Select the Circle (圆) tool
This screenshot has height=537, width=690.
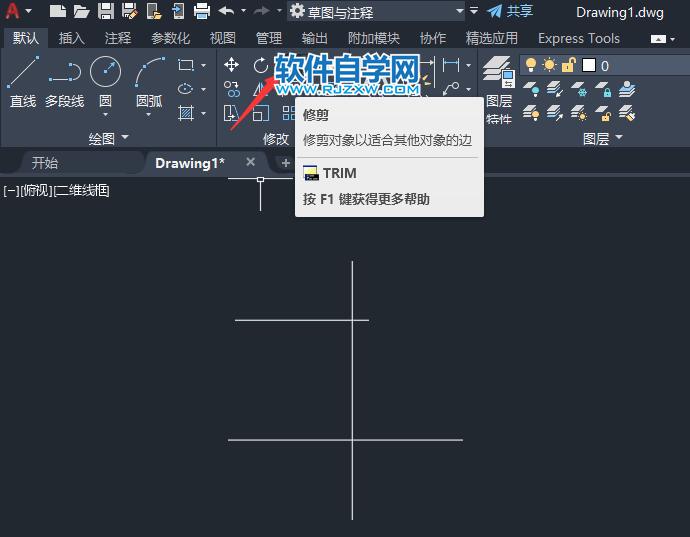[105, 82]
